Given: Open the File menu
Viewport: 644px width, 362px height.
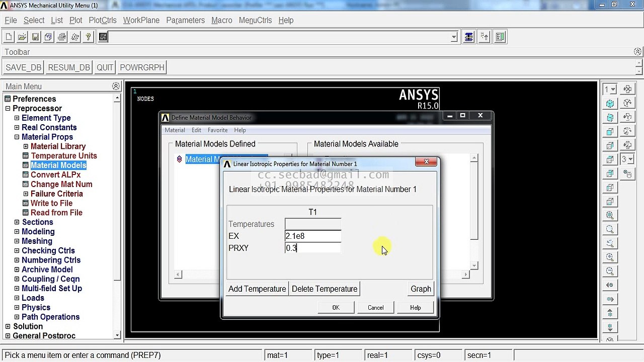Looking at the screenshot, I should pyautogui.click(x=11, y=20).
